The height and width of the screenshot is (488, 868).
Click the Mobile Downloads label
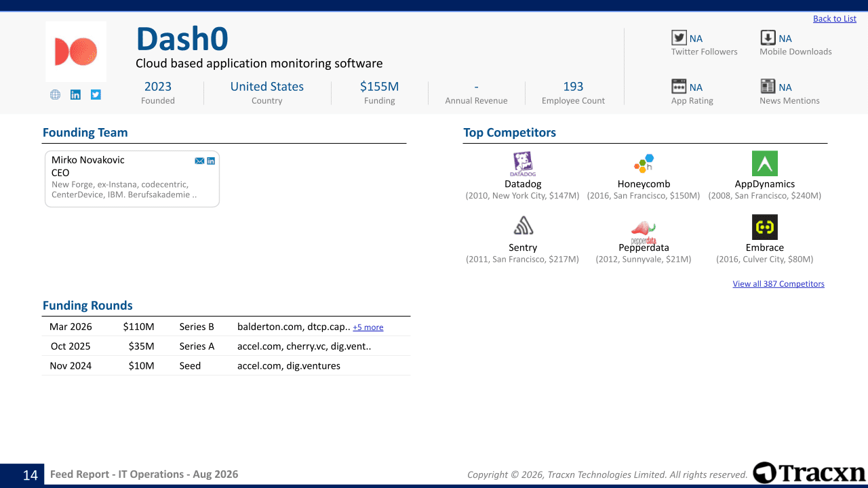(x=795, y=52)
